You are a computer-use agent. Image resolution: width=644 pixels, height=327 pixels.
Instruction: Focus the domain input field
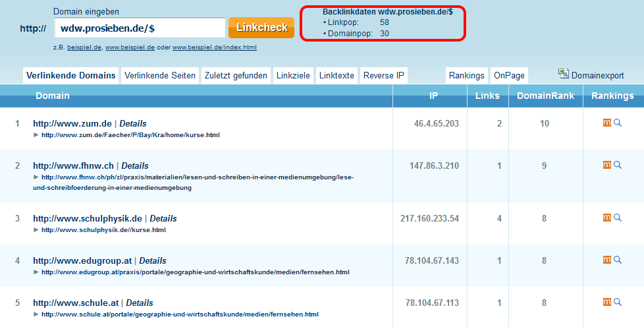click(x=140, y=28)
